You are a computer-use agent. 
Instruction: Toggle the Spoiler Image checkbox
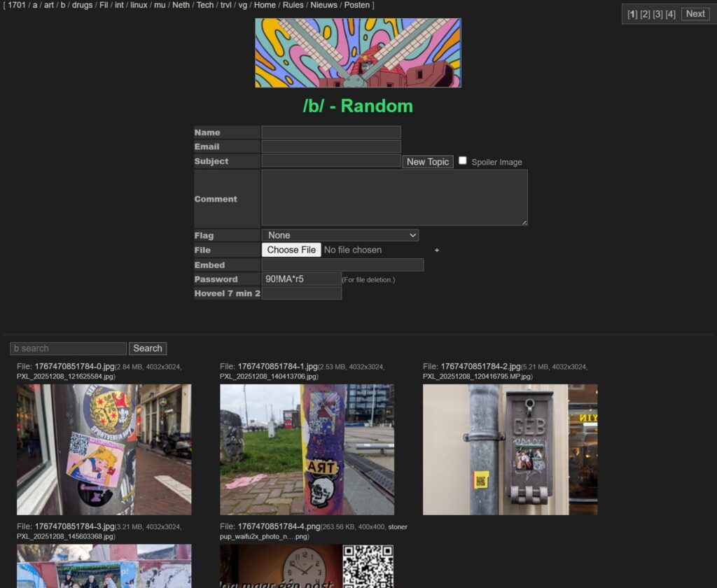[463, 161]
